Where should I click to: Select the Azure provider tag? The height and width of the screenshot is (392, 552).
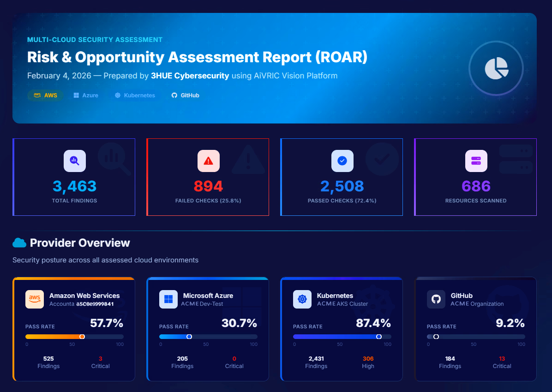tap(86, 95)
